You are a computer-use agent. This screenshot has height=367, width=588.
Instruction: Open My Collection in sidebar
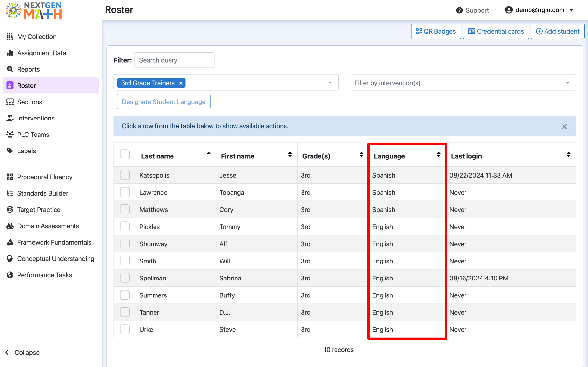point(51,37)
